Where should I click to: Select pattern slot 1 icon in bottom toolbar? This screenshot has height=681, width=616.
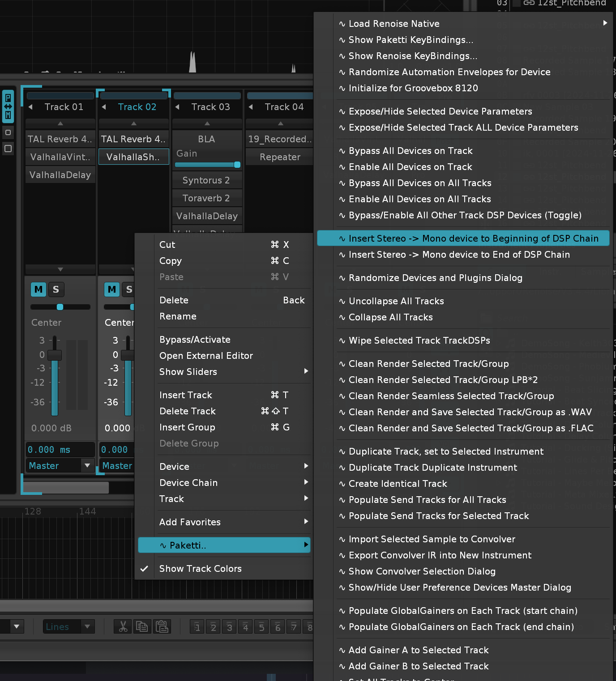pos(197,627)
